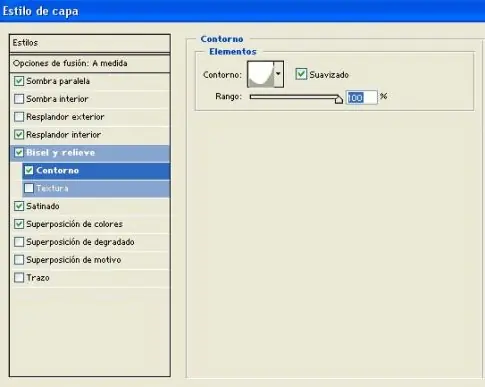Open the contour picker dropdown arrow
This screenshot has height=387, width=485.
[x=278, y=74]
